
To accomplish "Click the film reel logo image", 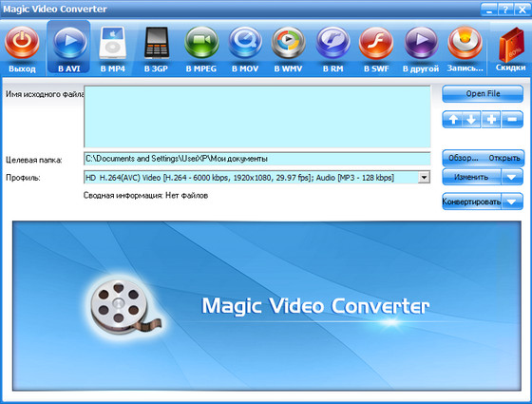I will click(x=125, y=305).
